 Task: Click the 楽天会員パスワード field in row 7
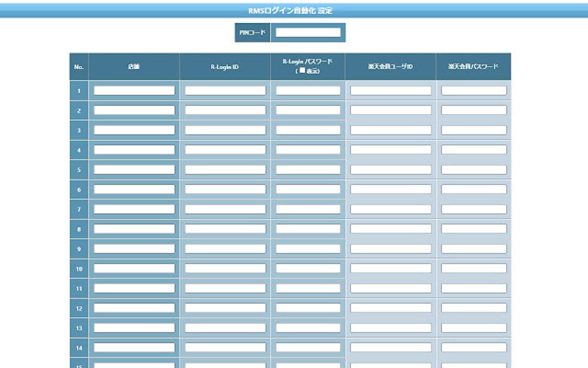point(474,209)
